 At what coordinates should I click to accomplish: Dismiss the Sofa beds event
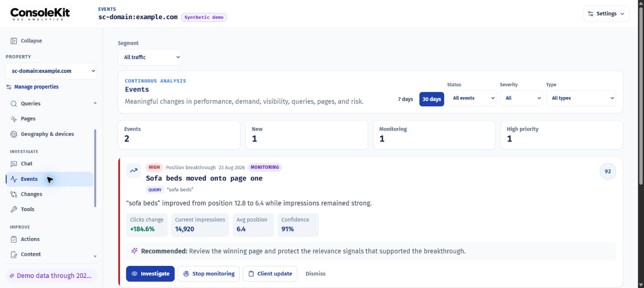pyautogui.click(x=316, y=274)
